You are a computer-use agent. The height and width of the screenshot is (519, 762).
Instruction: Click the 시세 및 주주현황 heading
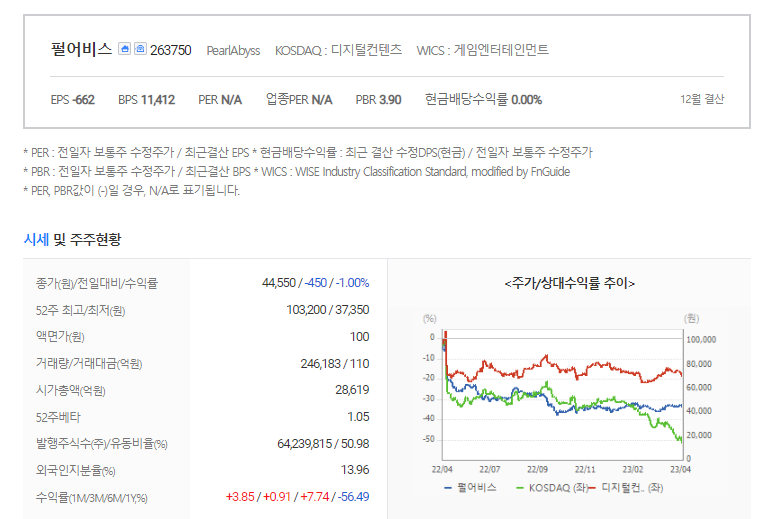pos(72,239)
